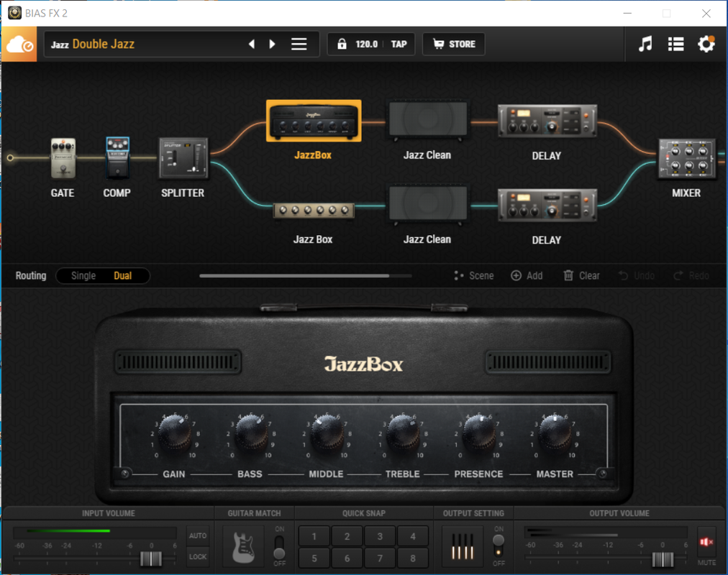Image resolution: width=728 pixels, height=575 pixels.
Task: Toggle AUTO input volume
Action: (198, 535)
